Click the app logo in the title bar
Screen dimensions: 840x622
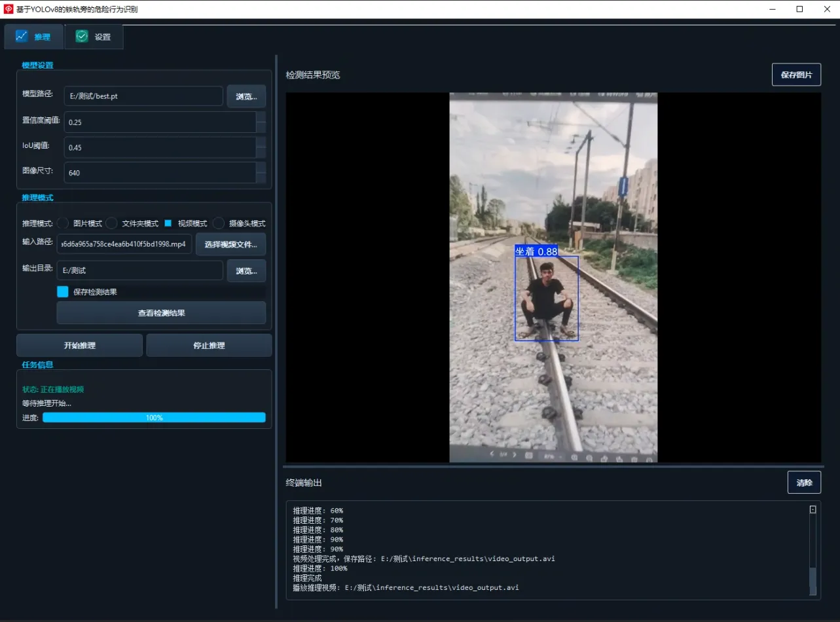tap(9, 9)
